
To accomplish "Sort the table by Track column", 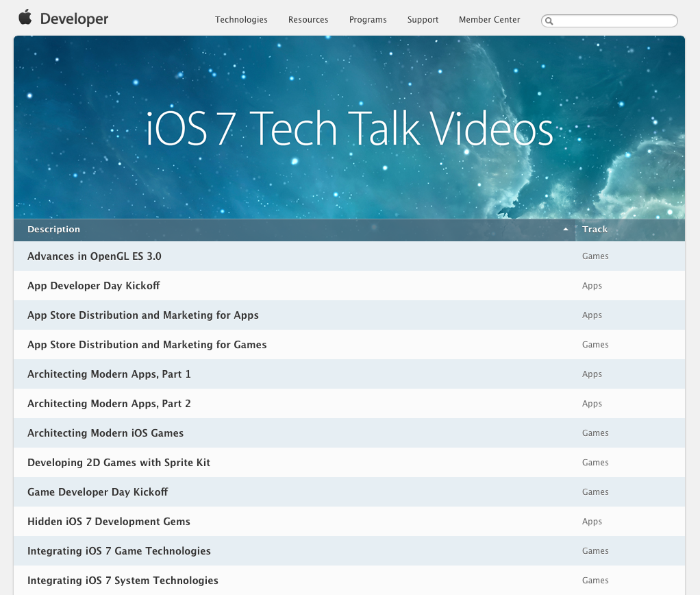I will point(595,230).
